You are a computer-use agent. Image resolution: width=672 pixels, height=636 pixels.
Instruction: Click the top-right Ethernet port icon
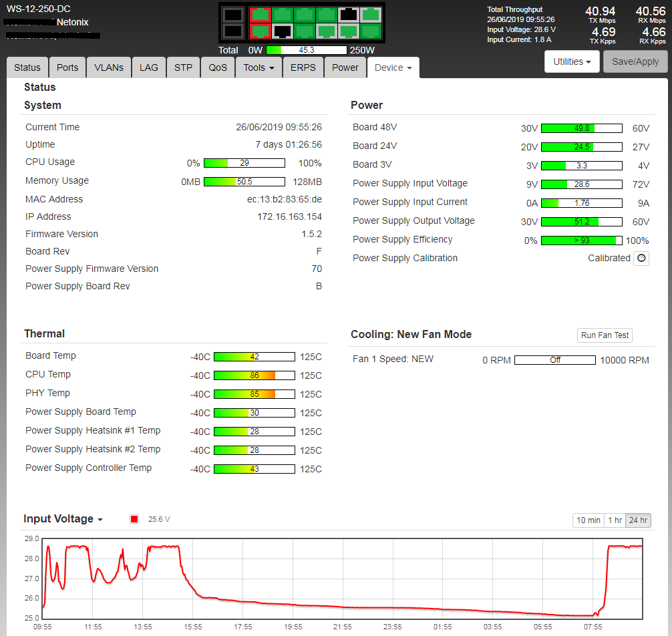tap(371, 14)
